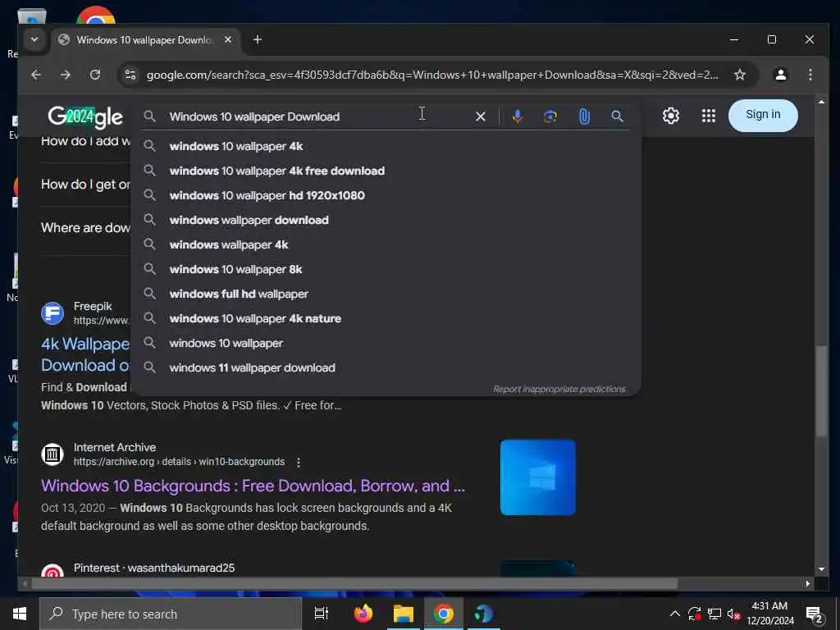Viewport: 840px width, 630px height.
Task: Open site information icon beside the URL
Action: (130, 75)
